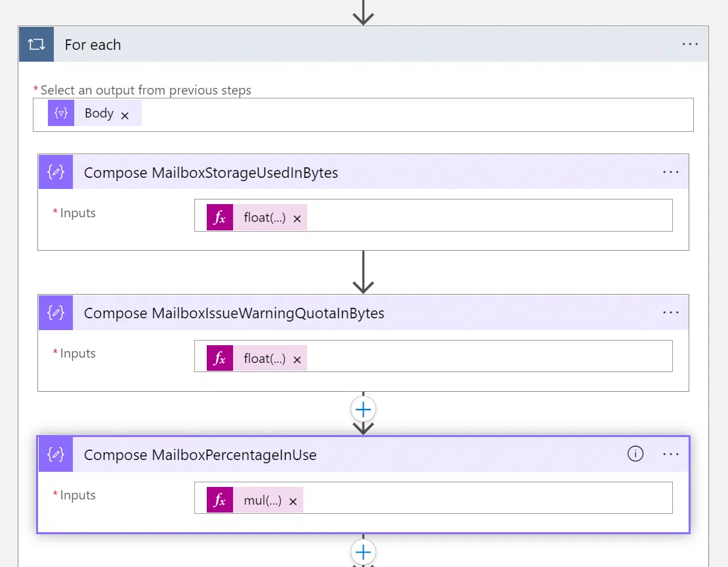728x567 pixels.
Task: Click the MailboxIssueWarningQuotaInBytes Inputs field
Action: 433,356
